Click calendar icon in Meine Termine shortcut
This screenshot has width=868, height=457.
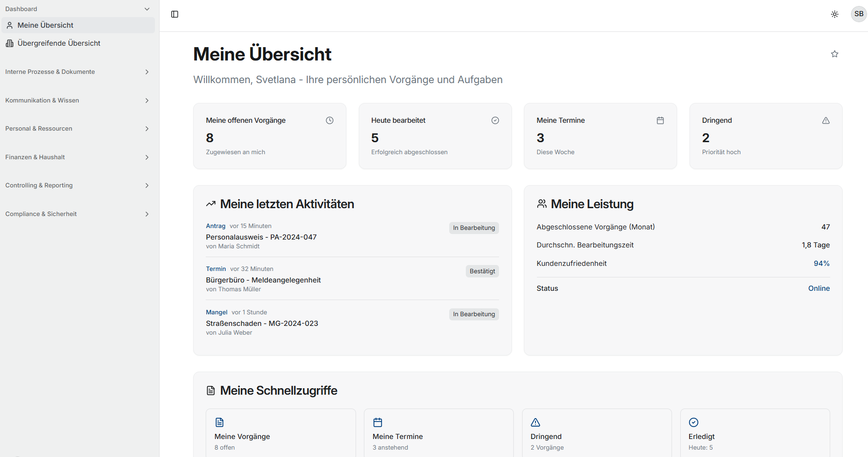click(x=378, y=422)
